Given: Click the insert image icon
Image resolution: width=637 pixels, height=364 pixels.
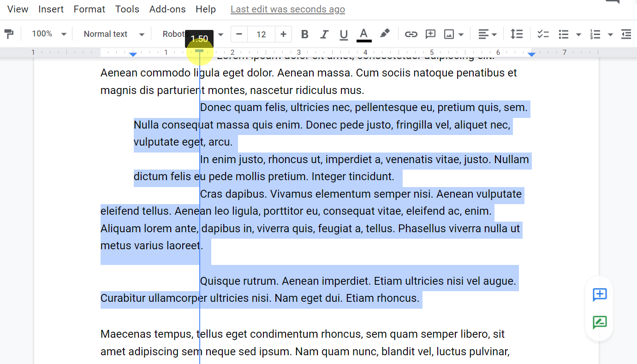Looking at the screenshot, I should 449,34.
